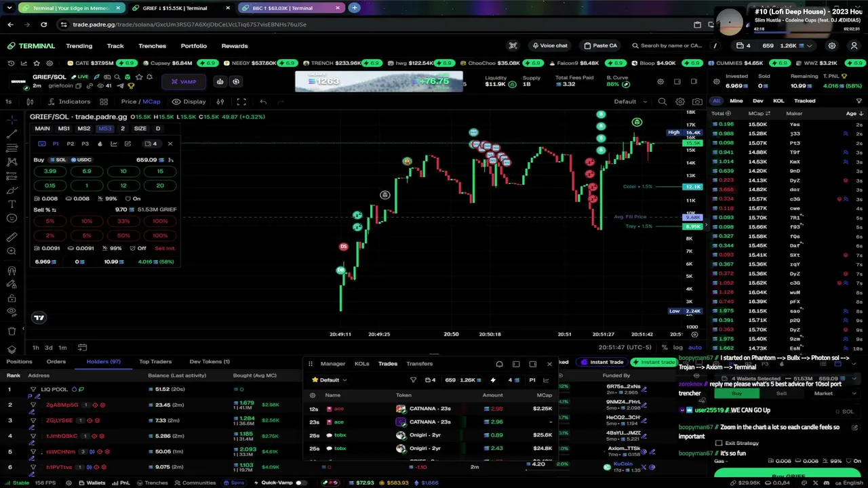Open the Trenches page
Screen dimensions: 868x488
coord(152,45)
